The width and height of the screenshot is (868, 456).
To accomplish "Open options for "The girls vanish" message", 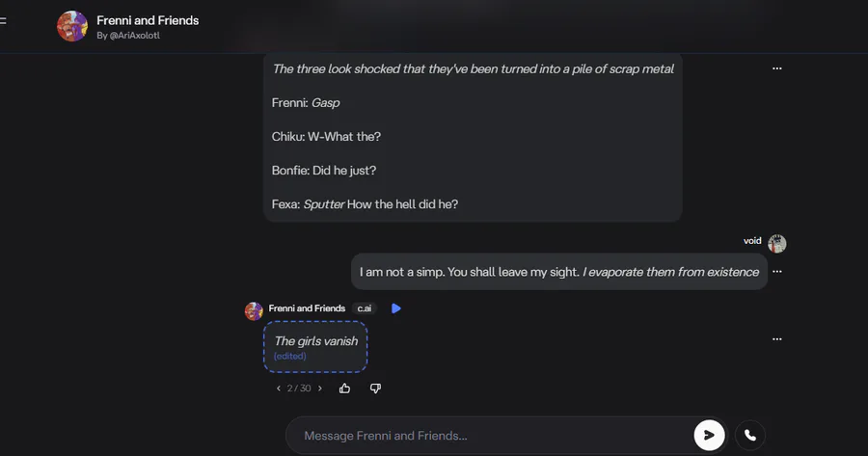I will click(x=776, y=339).
